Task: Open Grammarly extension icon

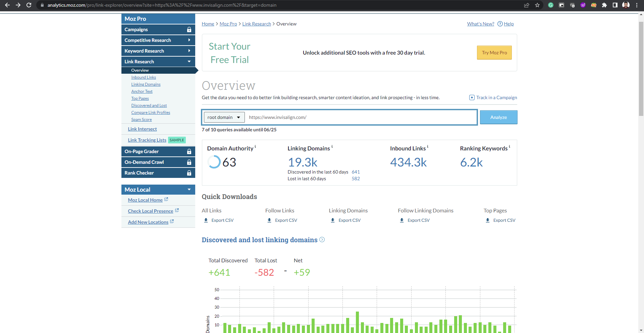Action: click(x=551, y=5)
